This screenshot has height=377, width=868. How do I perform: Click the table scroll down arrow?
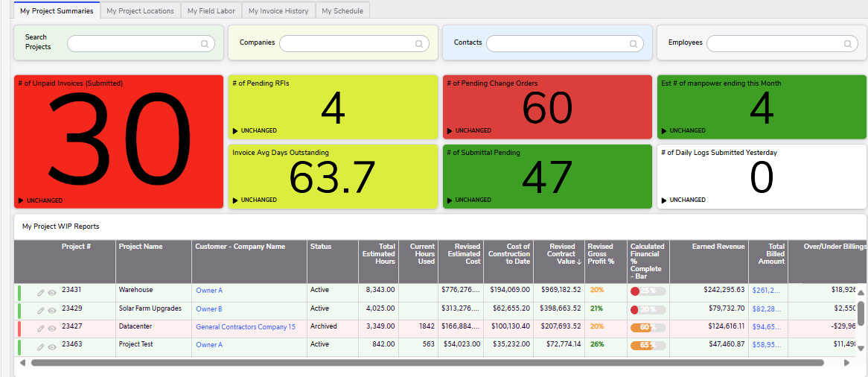point(861,348)
